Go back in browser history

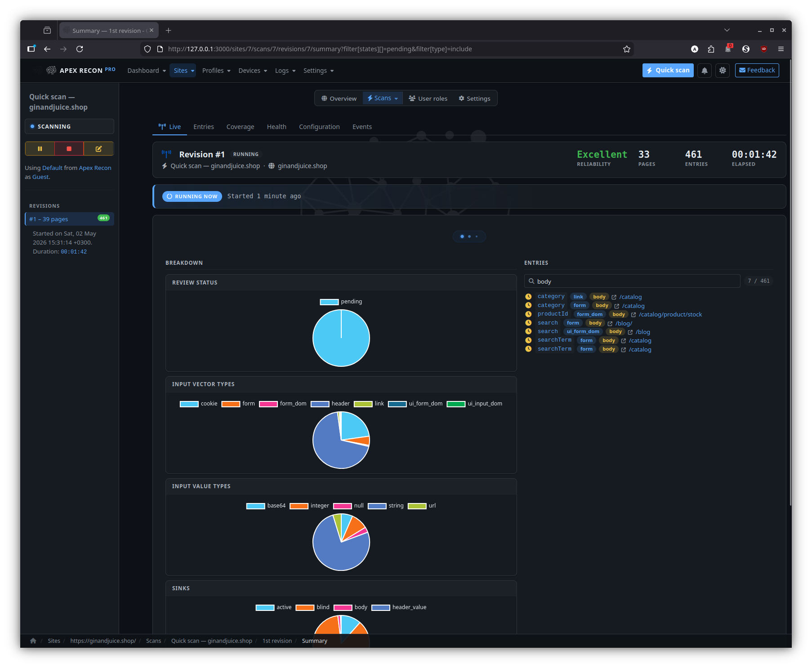tap(47, 49)
